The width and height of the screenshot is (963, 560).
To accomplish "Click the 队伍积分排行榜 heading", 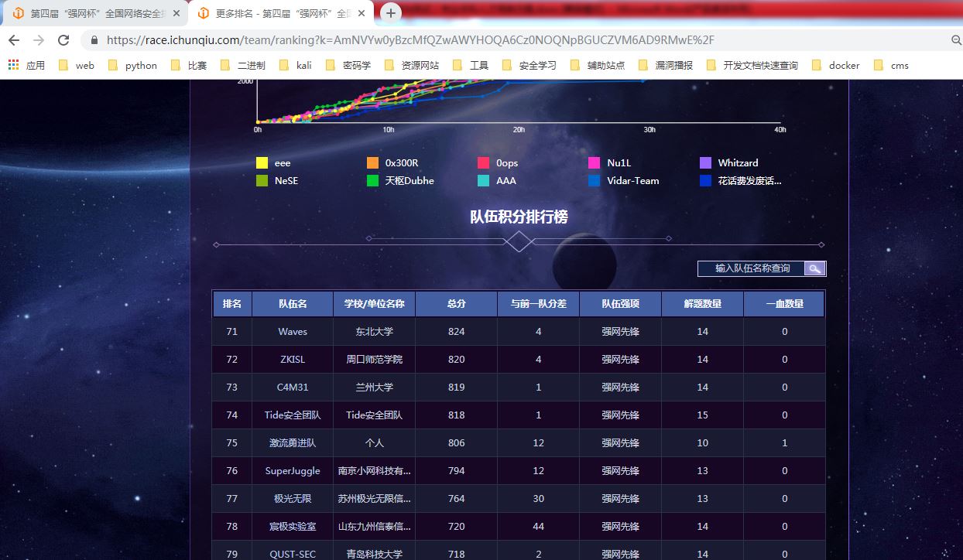I will tap(519, 217).
